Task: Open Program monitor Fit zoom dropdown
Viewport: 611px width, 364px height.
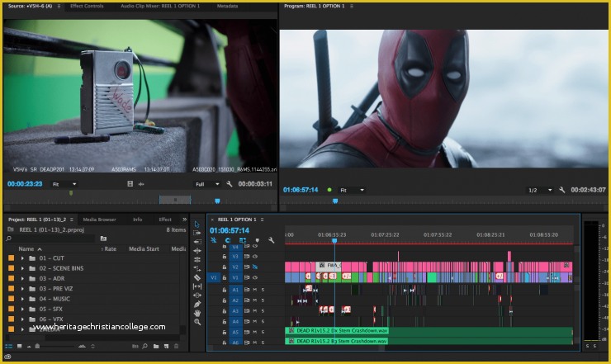Action: coord(352,190)
